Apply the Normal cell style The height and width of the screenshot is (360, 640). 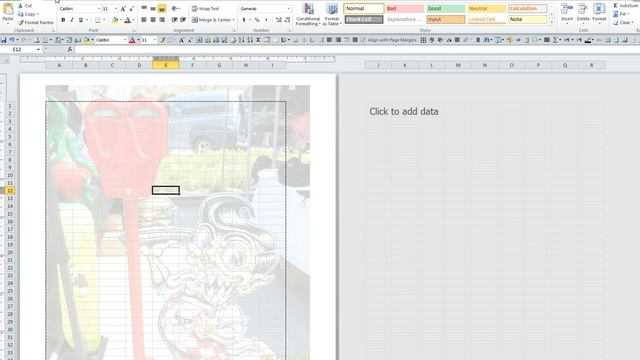coord(364,9)
